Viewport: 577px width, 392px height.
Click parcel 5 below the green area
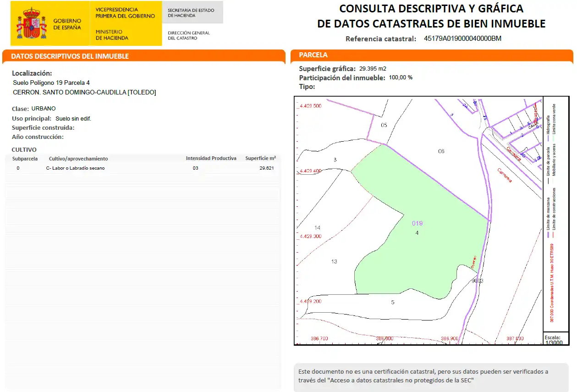[x=393, y=302]
